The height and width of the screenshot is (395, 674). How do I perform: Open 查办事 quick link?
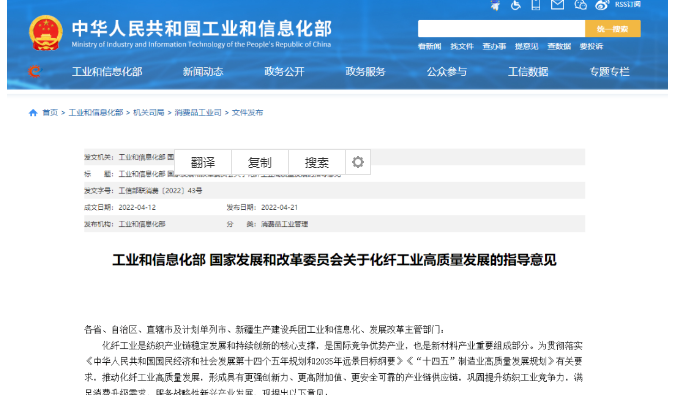(x=494, y=46)
